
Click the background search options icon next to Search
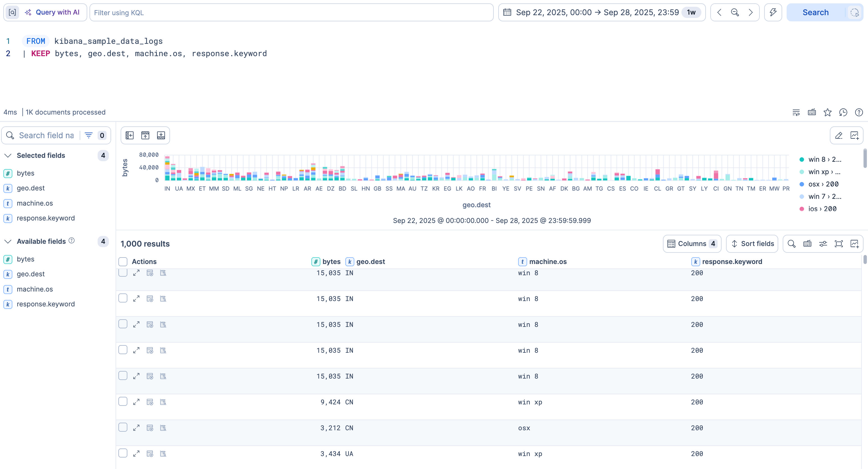coord(855,12)
